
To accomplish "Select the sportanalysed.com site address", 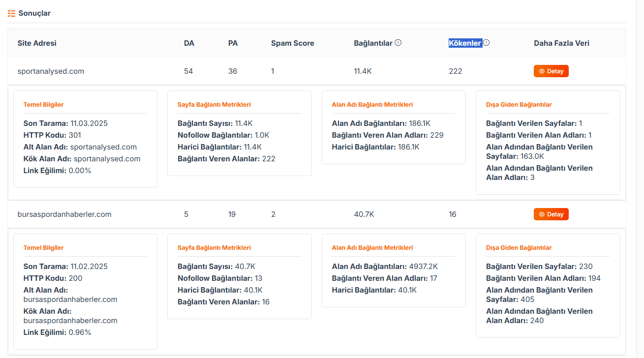I will pyautogui.click(x=51, y=71).
